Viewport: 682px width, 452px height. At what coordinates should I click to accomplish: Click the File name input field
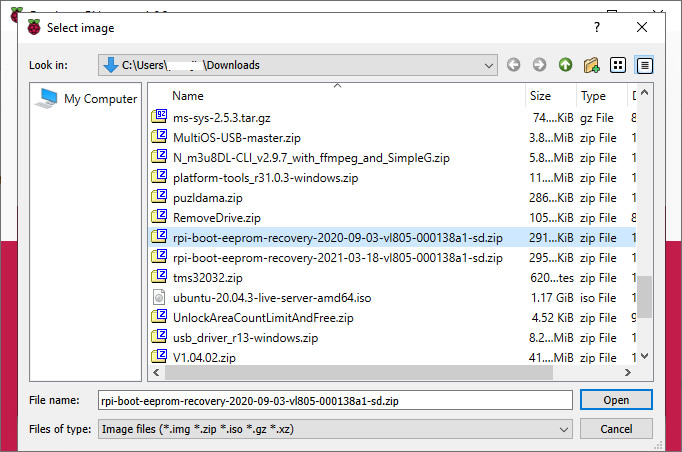pyautogui.click(x=335, y=400)
